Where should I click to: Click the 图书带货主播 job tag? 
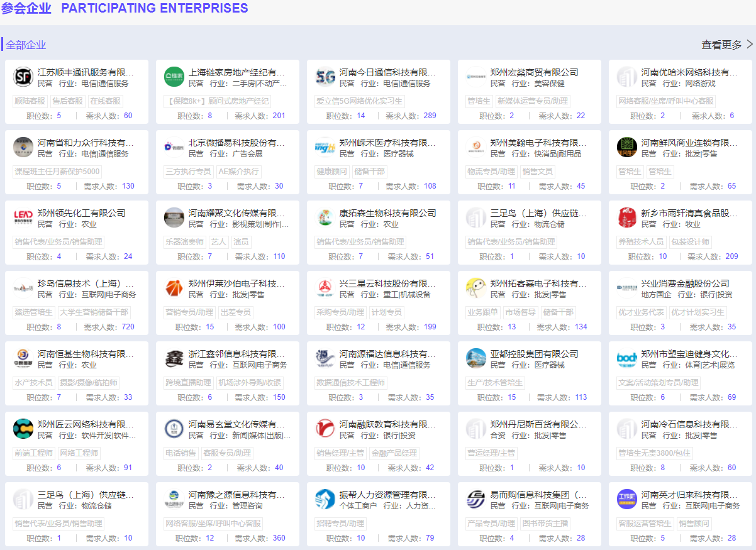545,524
